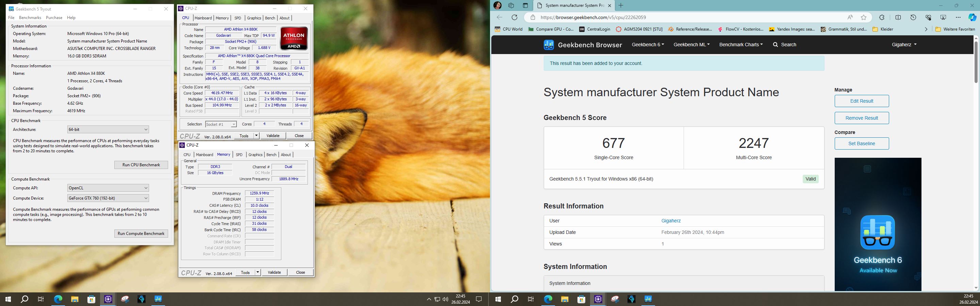The width and height of the screenshot is (980, 306).
Task: Open the notification center icon beside the Geekbench 5 taskbar
Action: click(479, 299)
